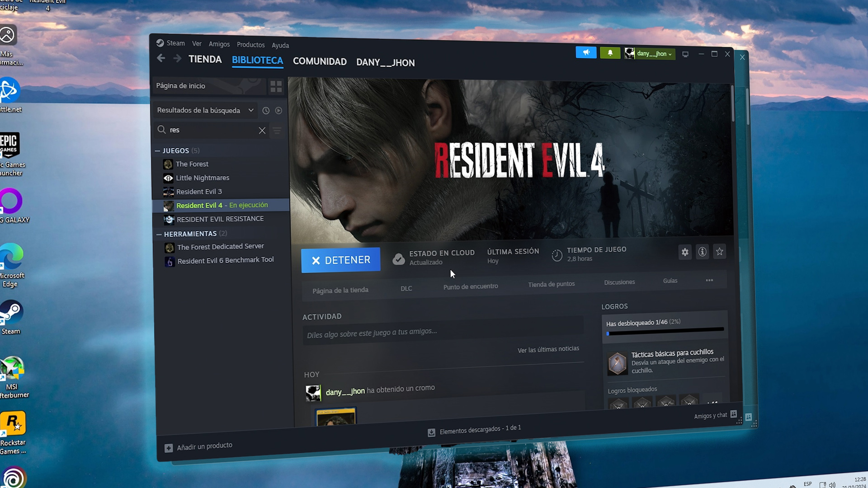Screen dimensions: 868x488
Task: Click the announcements megaphone icon
Action: click(586, 53)
